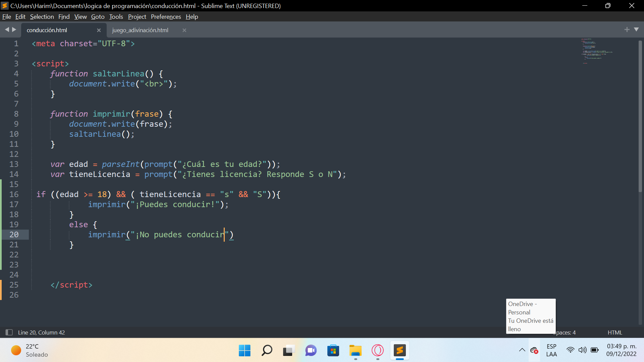The image size is (644, 362).
Task: Click on function saltarLinea() declaration
Action: (x=107, y=74)
